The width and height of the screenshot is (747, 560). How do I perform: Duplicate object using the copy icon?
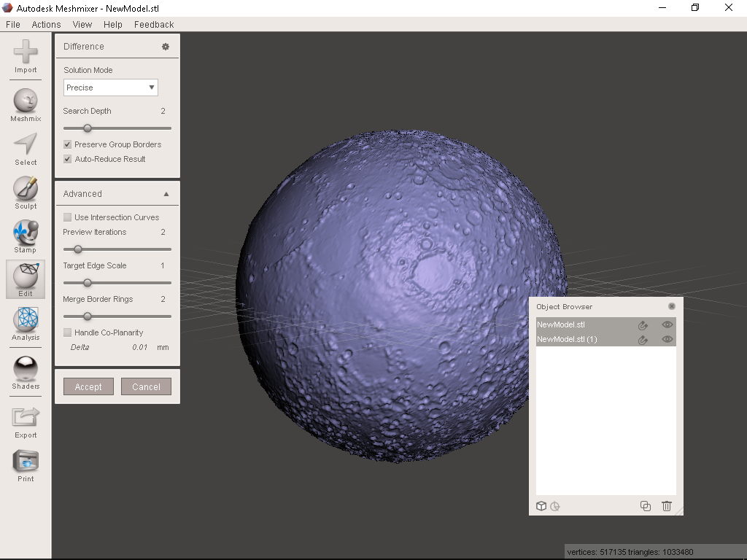tap(645, 505)
